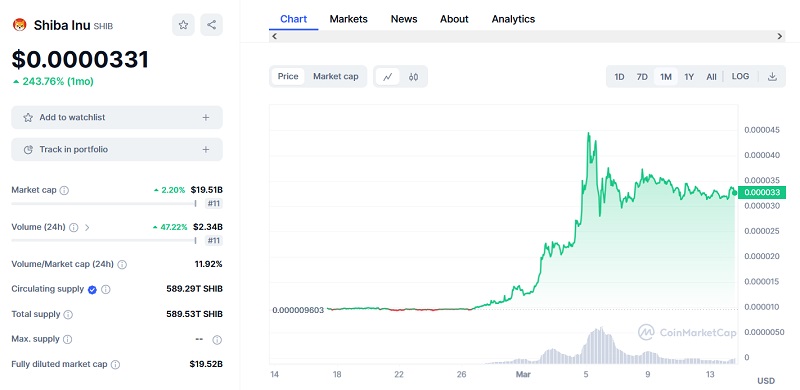The width and height of the screenshot is (800, 390).
Task: Download chart data with the download icon
Action: 772,77
